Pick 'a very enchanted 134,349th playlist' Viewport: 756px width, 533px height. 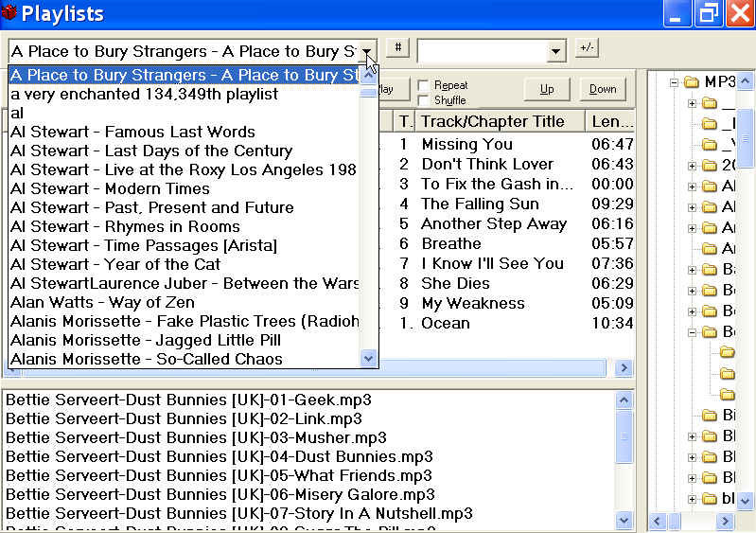tap(185, 94)
